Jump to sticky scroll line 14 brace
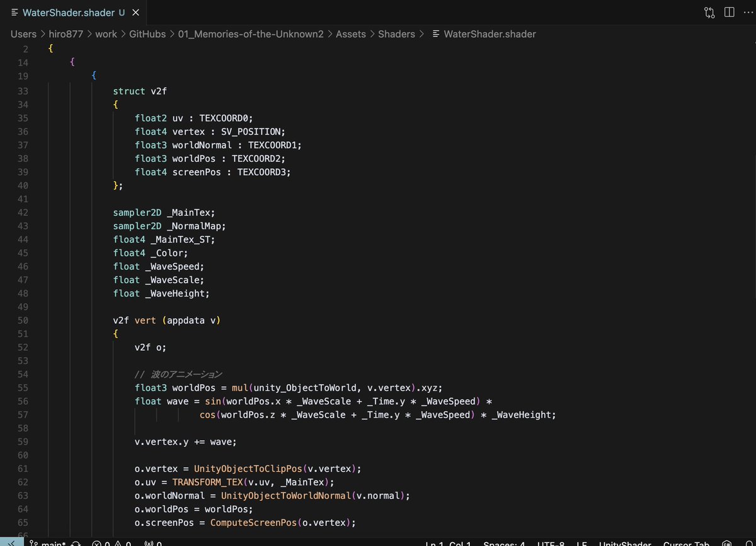Screen dimensions: 756x546 pos(72,62)
